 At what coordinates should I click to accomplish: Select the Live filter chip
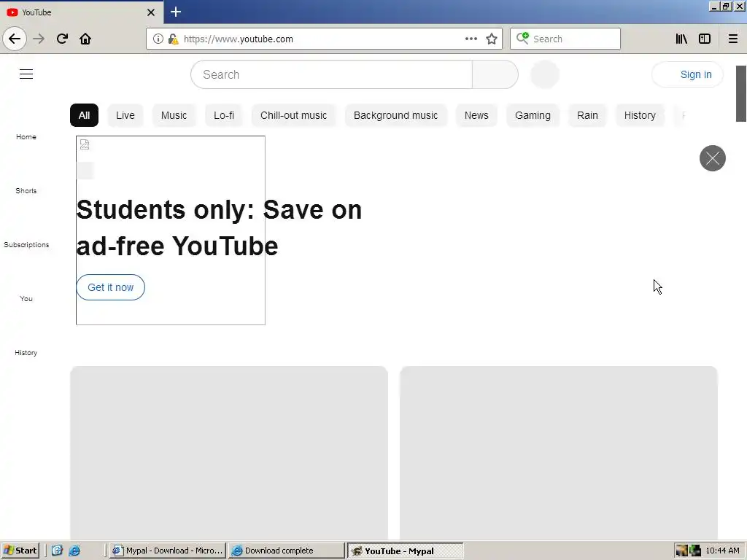(x=125, y=115)
